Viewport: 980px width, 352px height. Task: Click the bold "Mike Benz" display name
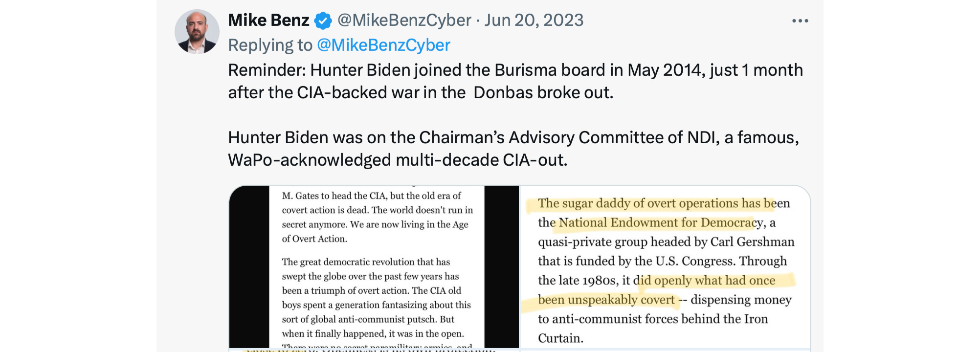tap(268, 21)
